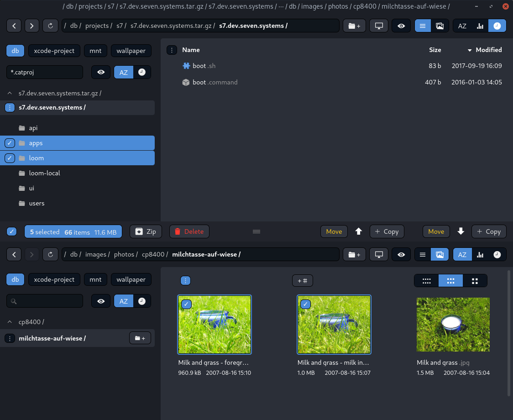Deselect the 'Milk and grass - foregr…' thumbnail checkbox
Viewport: 513px width, 420px height.
pos(186,304)
